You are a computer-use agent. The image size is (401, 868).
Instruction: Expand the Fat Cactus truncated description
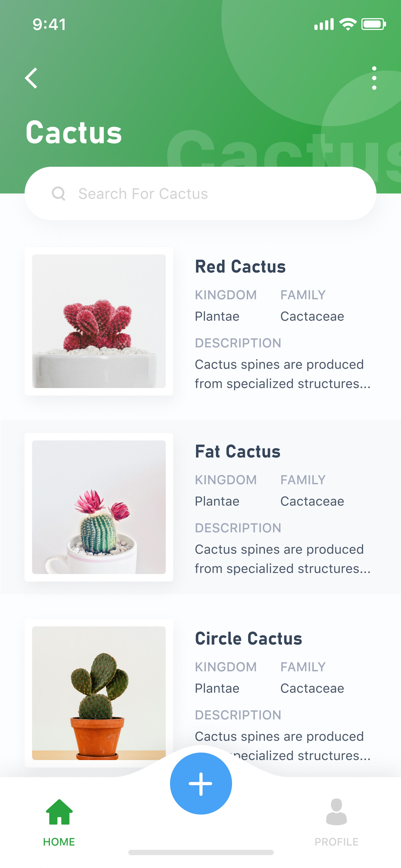[x=282, y=559]
